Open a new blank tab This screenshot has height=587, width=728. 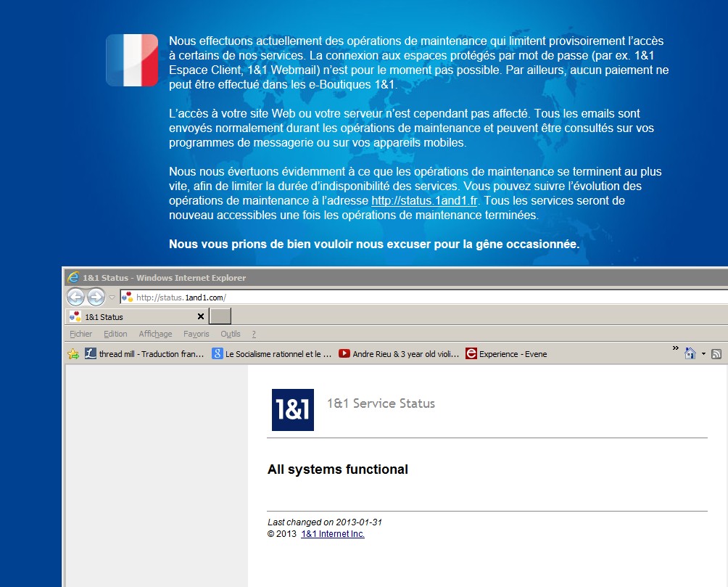click(220, 316)
